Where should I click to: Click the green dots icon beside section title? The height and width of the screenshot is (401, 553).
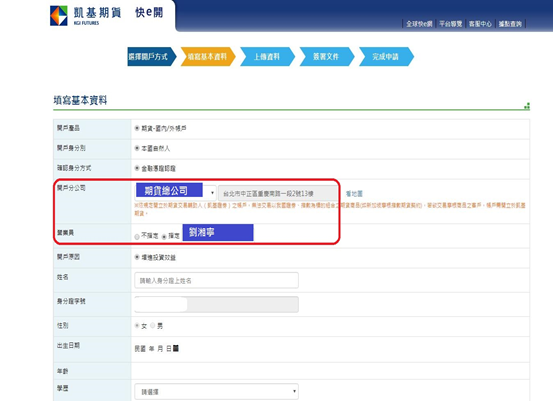[x=527, y=106]
